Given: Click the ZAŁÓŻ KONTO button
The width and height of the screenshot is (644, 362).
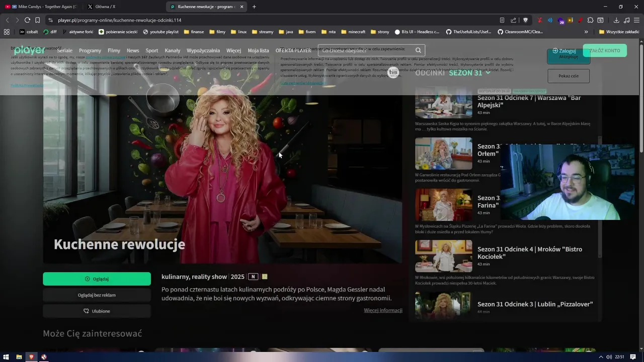Looking at the screenshot, I should (x=605, y=51).
